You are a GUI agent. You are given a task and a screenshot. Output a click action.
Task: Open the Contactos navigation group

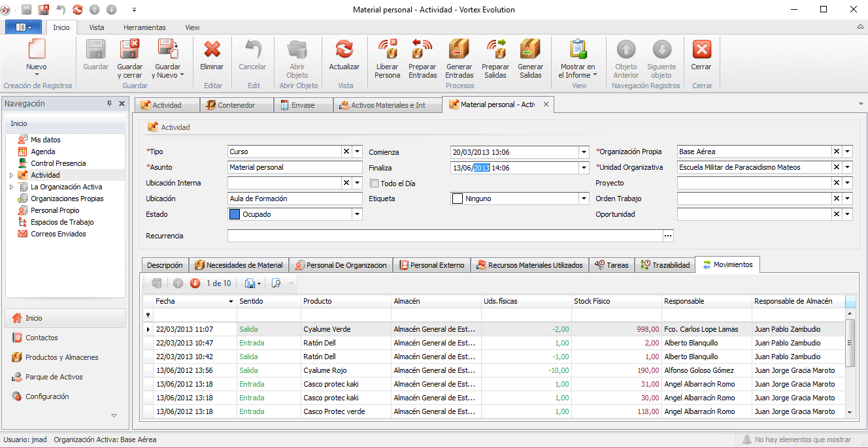click(65, 338)
